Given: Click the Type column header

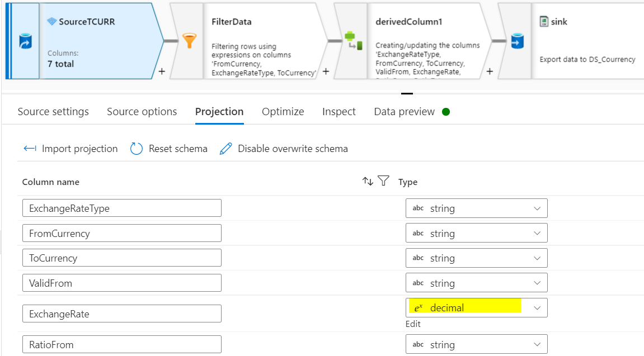Looking at the screenshot, I should click(408, 182).
